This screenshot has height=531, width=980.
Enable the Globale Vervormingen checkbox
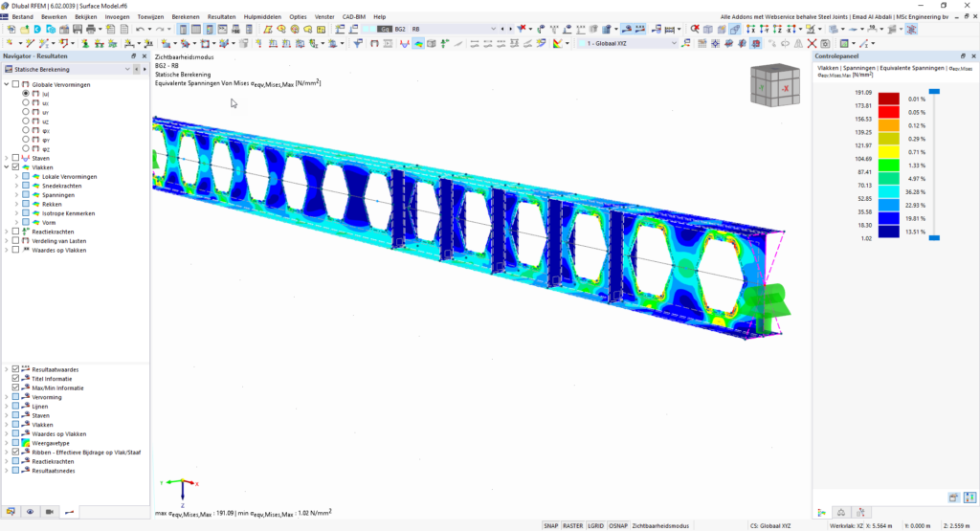pos(15,84)
